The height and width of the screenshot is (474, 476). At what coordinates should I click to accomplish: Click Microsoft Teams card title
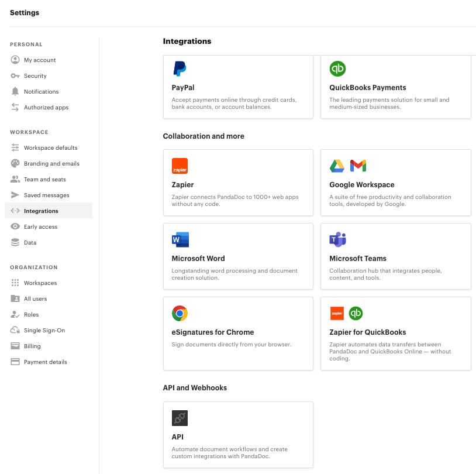coord(358,259)
